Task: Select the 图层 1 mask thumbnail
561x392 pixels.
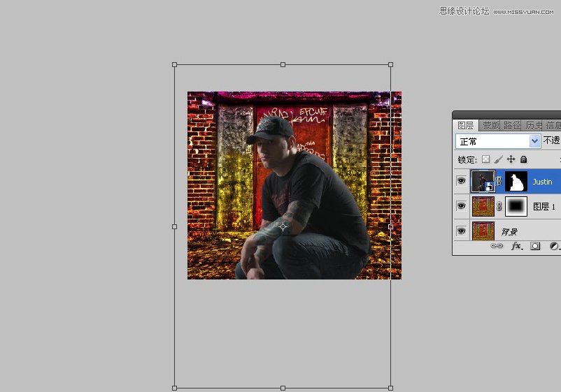Action: pos(516,207)
